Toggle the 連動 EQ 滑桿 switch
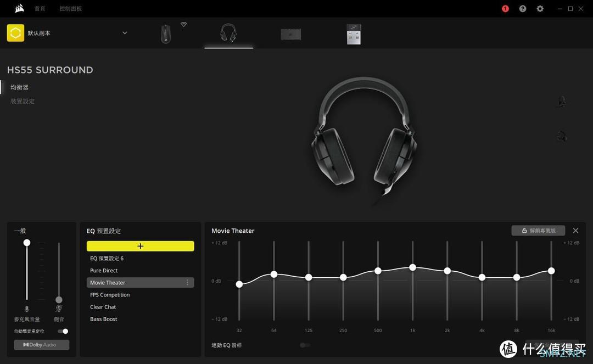This screenshot has width=593, height=364. (x=305, y=345)
